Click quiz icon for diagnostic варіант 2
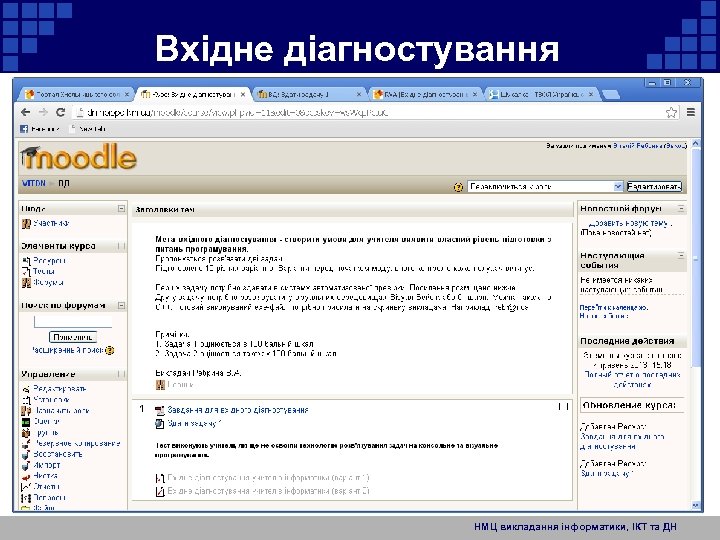 point(160,492)
